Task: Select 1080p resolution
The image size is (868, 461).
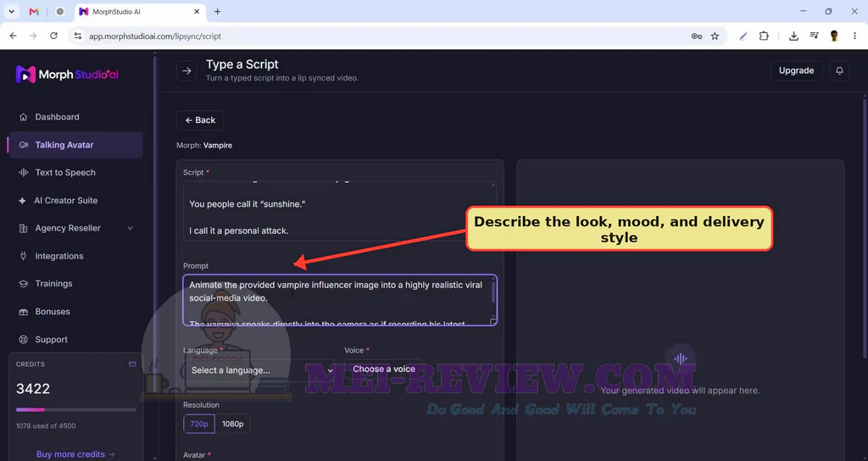Action: coord(232,424)
